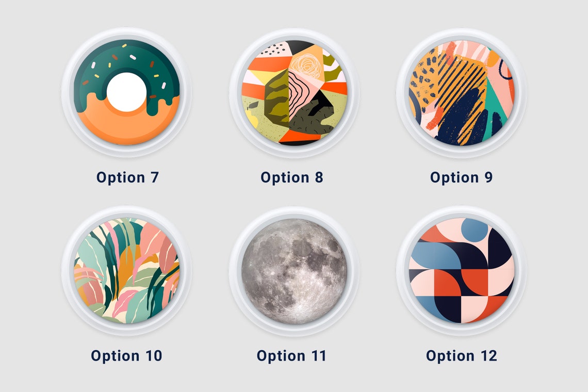Click the Option 11 label
The width and height of the screenshot is (588, 392).
[x=291, y=355]
